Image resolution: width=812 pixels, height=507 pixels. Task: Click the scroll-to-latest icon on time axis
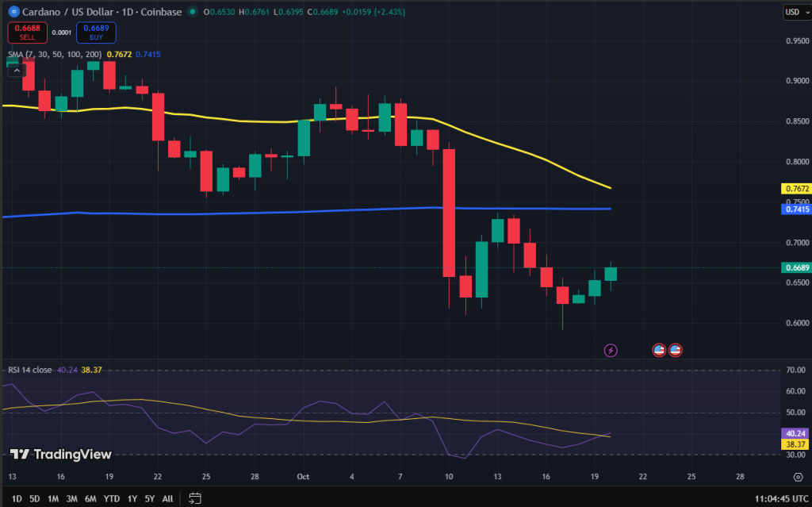798,477
